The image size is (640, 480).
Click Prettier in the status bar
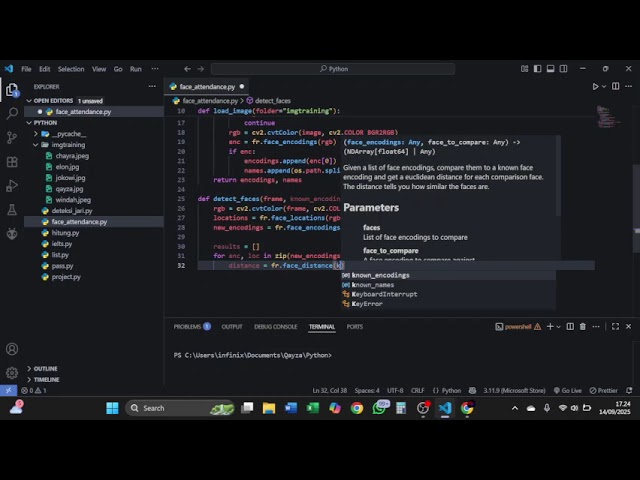point(604,391)
